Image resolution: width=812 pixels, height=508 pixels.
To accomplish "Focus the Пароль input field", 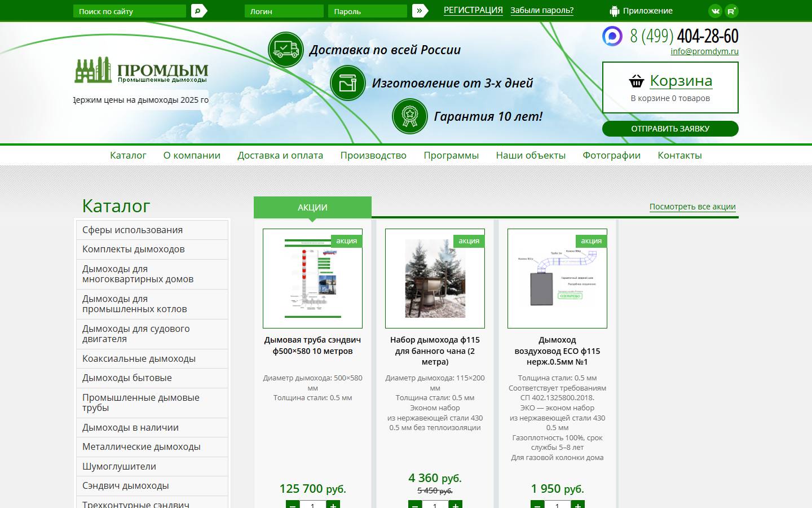I will pos(368,11).
